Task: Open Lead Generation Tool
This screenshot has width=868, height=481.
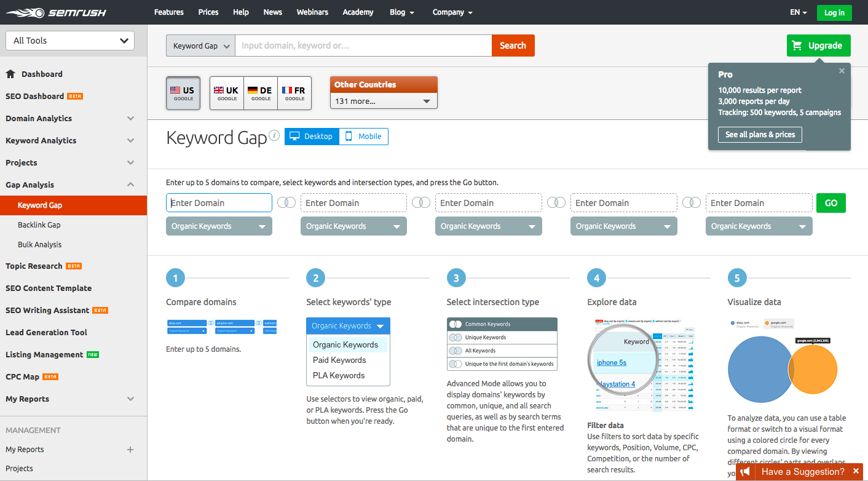Action: tap(46, 332)
